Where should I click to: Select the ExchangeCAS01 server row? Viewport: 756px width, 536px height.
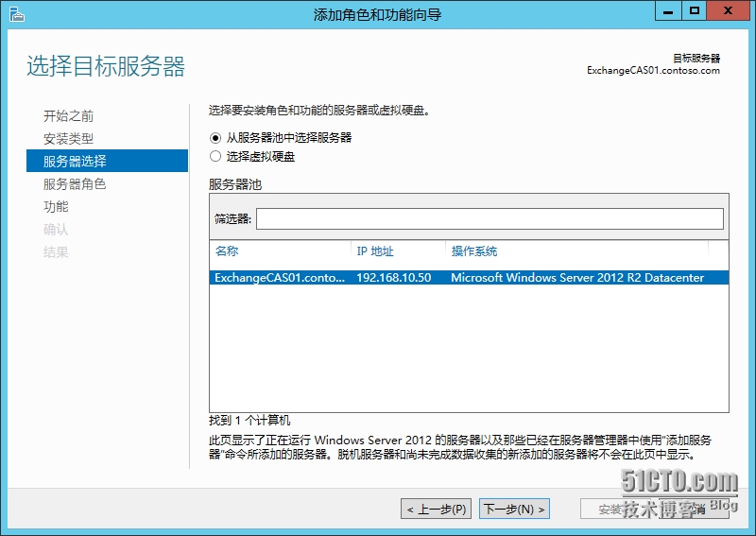click(469, 278)
